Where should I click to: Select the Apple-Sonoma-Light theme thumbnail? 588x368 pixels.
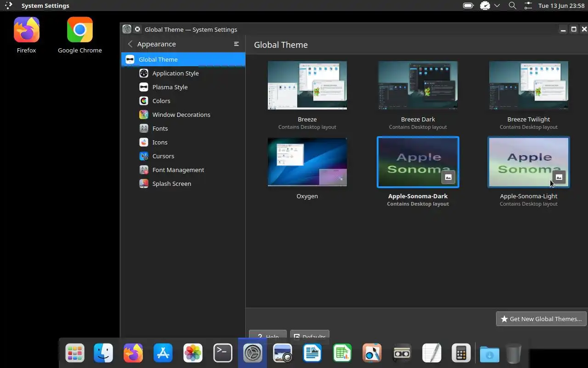click(528, 162)
